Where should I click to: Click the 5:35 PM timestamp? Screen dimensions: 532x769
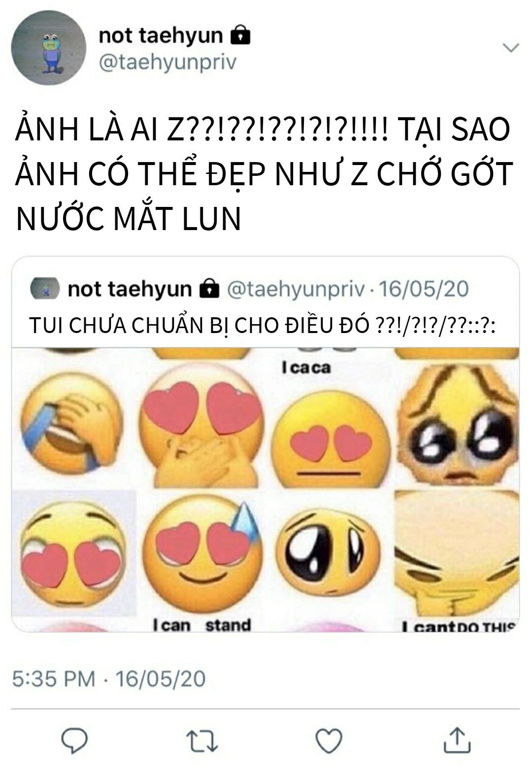pos(53,678)
